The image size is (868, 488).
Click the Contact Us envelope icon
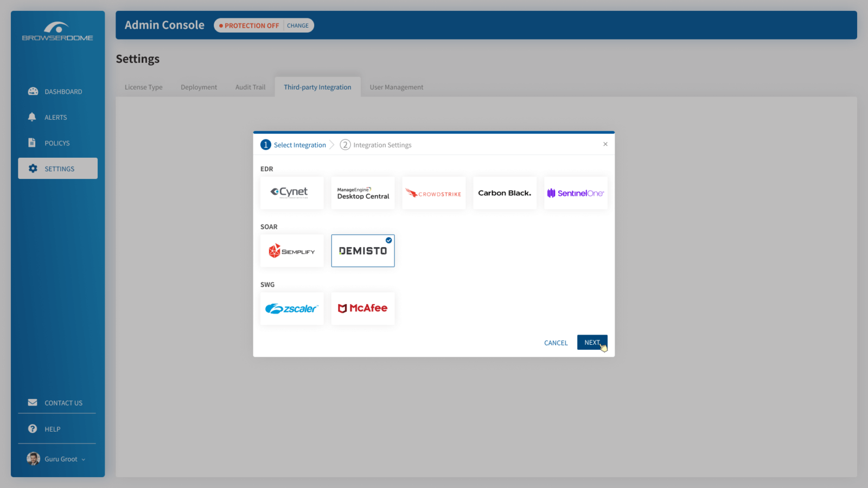coord(33,402)
